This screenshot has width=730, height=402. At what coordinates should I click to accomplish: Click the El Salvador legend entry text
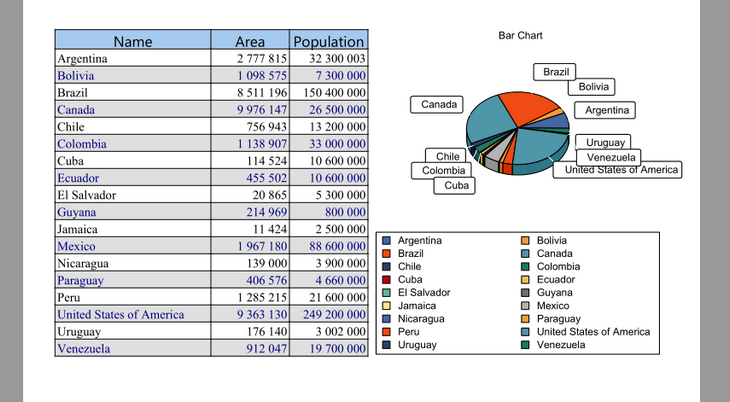pos(424,293)
